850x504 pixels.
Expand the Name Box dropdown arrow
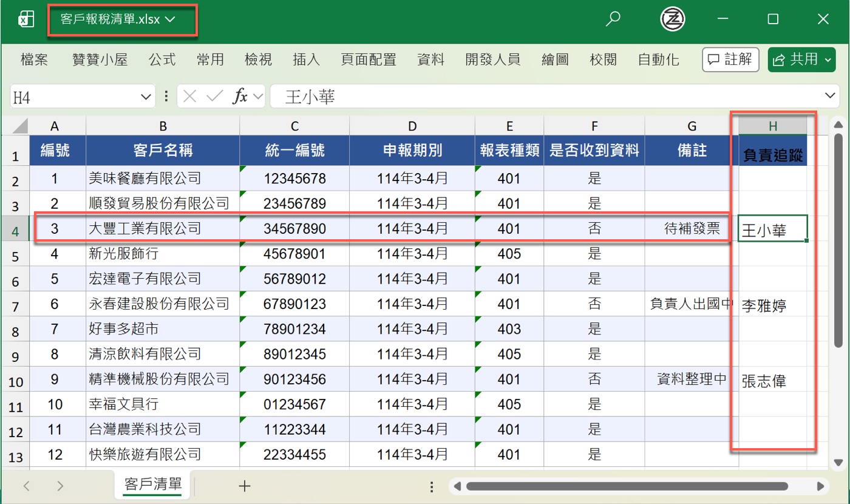click(x=145, y=96)
